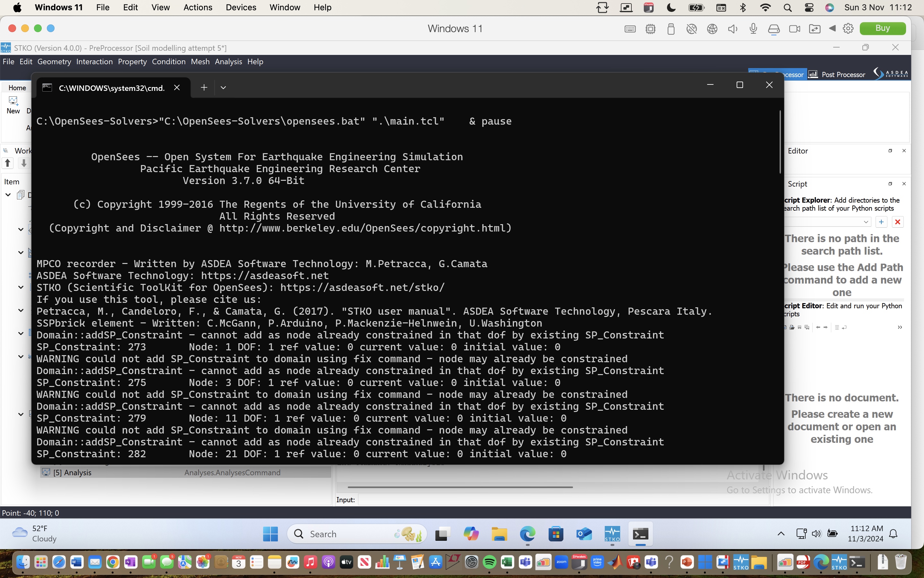Screen dimensions: 924x578
Task: Click the horizontal scrollbar above Input field
Action: tap(460, 487)
